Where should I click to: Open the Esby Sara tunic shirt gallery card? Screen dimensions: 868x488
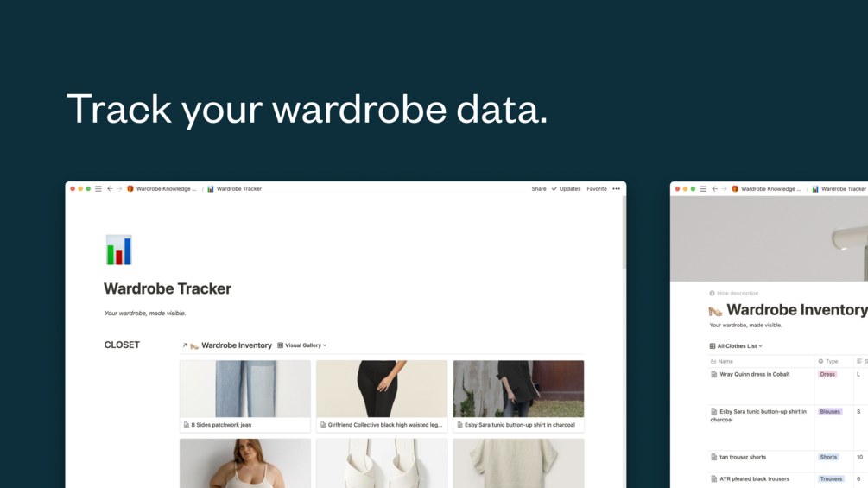coord(518,396)
